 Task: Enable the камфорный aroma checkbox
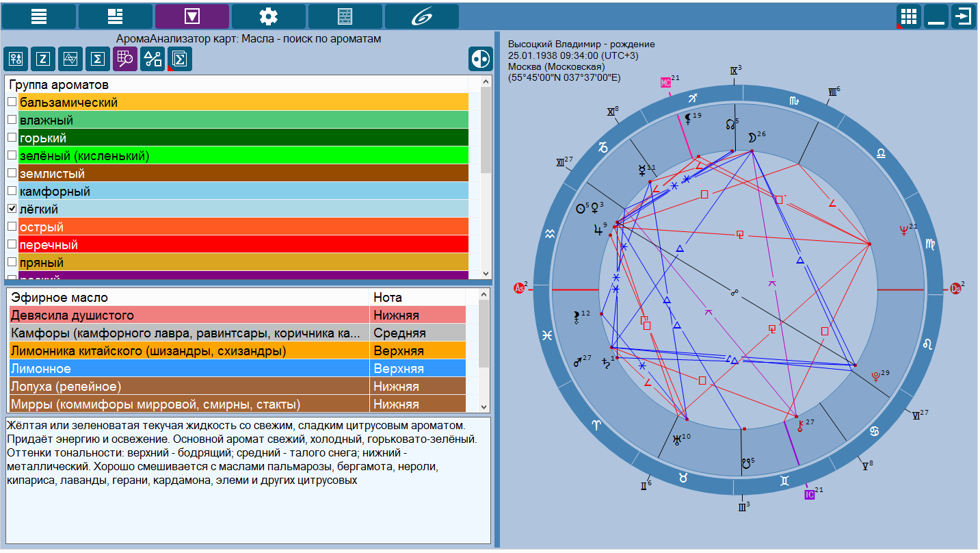click(12, 191)
